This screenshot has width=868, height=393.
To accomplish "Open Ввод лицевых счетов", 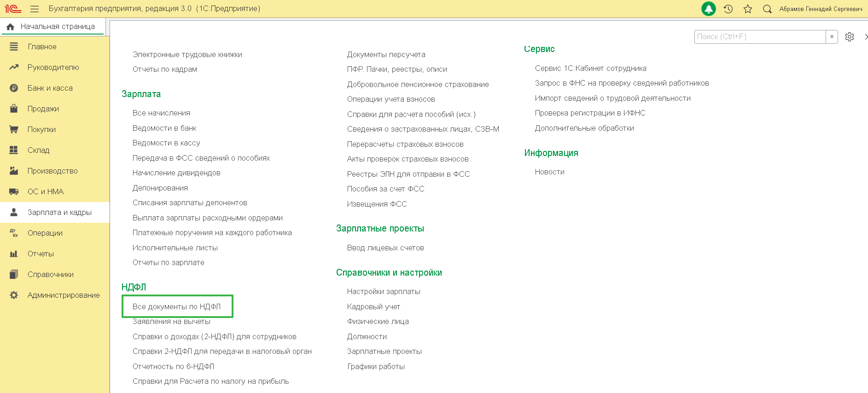I will 385,248.
